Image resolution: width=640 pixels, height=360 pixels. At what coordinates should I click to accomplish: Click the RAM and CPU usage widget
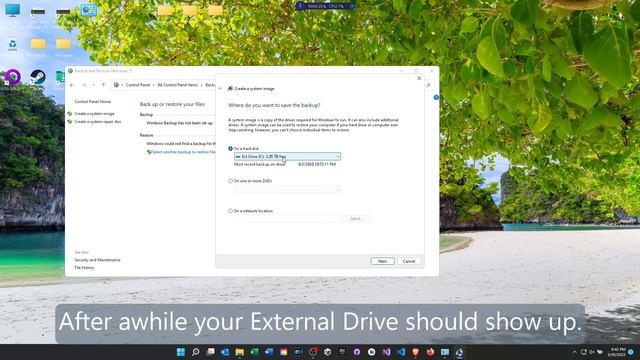pos(325,6)
